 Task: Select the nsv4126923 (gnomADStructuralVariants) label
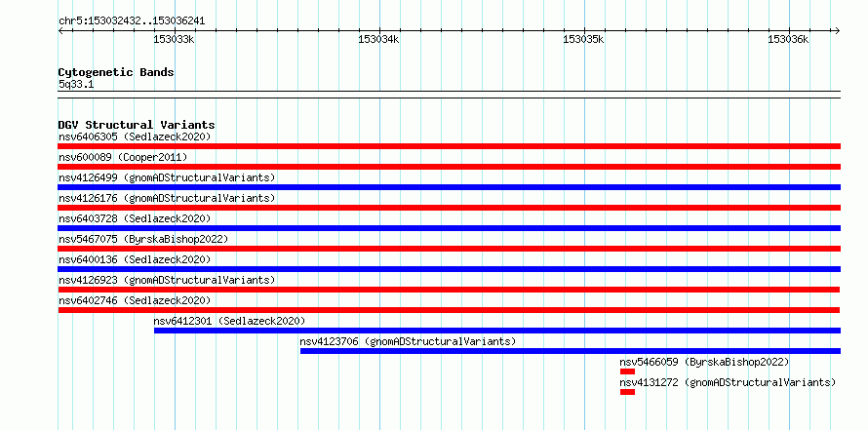point(167,280)
